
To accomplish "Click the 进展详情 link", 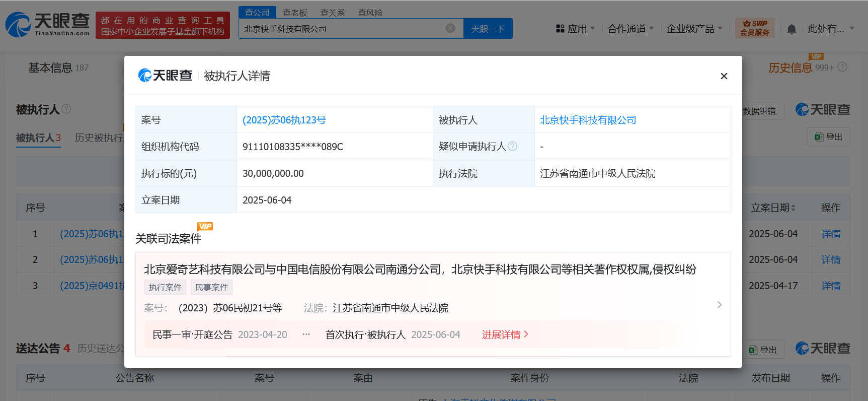I will (x=505, y=335).
